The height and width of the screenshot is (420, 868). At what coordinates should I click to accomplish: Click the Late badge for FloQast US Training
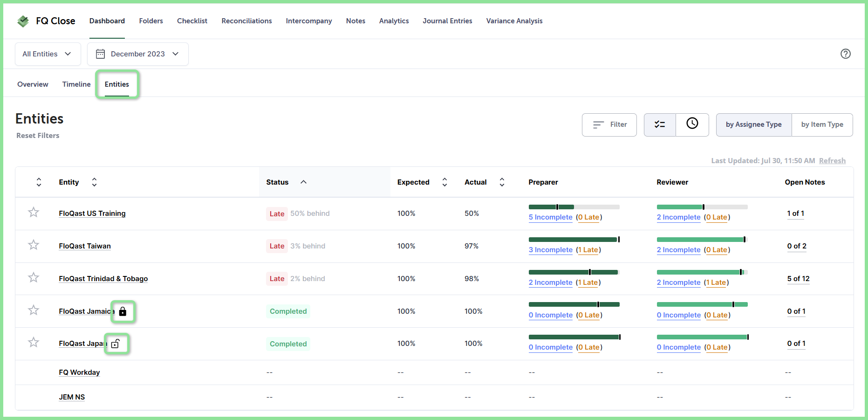(277, 213)
